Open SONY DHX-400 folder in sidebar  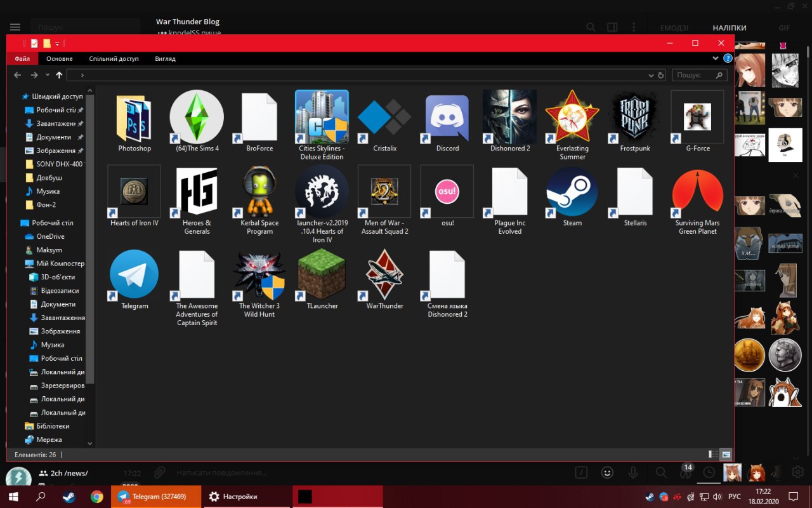pos(55,164)
